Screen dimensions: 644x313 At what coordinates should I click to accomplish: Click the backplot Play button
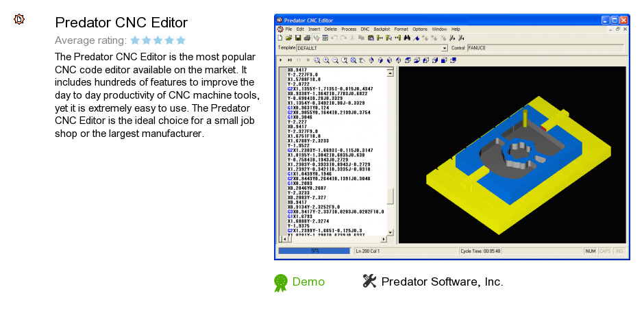pos(281,60)
